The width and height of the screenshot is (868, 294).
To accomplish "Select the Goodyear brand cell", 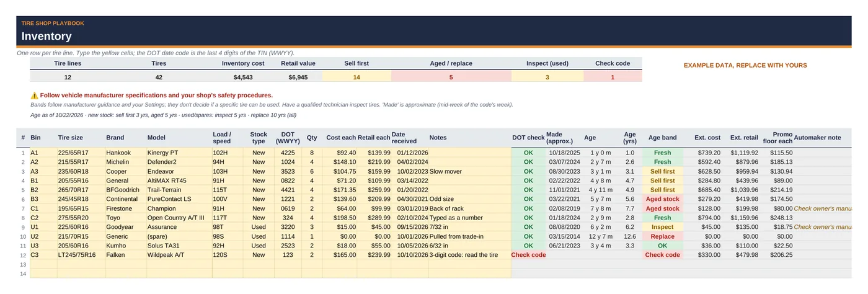I will tap(126, 227).
